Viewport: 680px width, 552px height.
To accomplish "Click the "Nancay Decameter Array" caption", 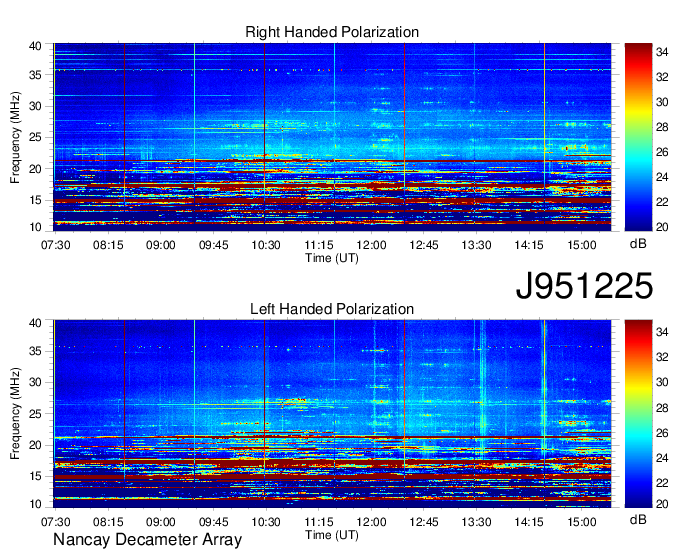I will click(x=147, y=540).
